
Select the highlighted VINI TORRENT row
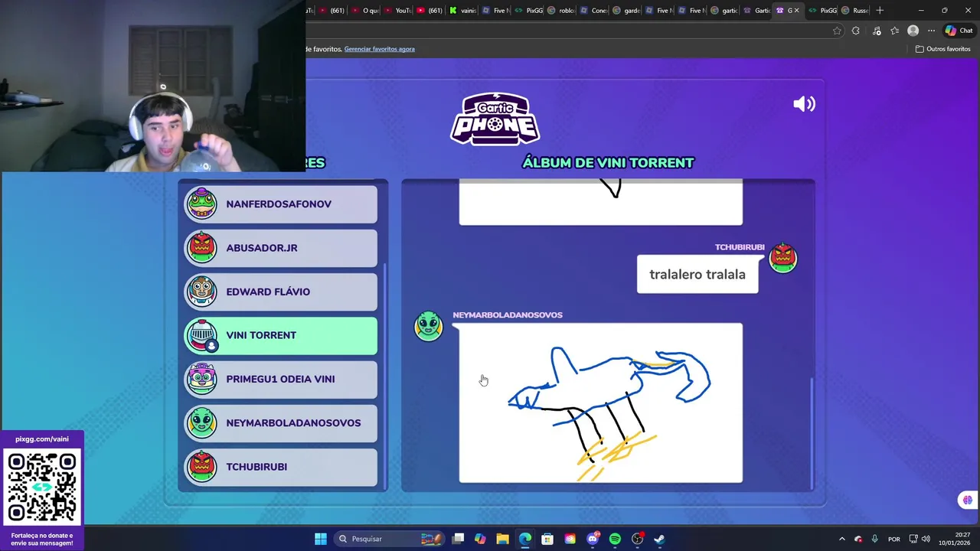pos(281,335)
